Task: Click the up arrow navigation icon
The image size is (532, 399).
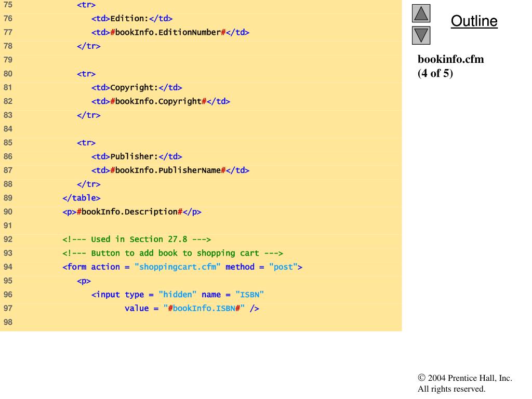Action: pyautogui.click(x=421, y=13)
